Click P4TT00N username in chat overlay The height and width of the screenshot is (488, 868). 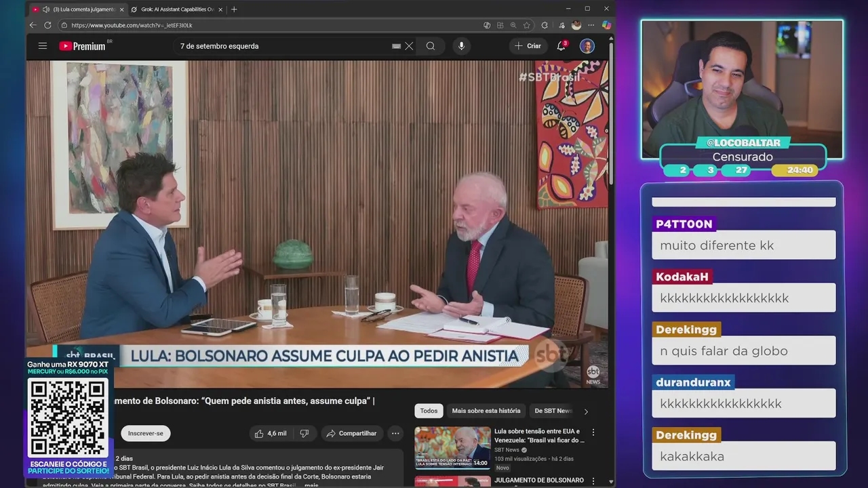point(684,224)
